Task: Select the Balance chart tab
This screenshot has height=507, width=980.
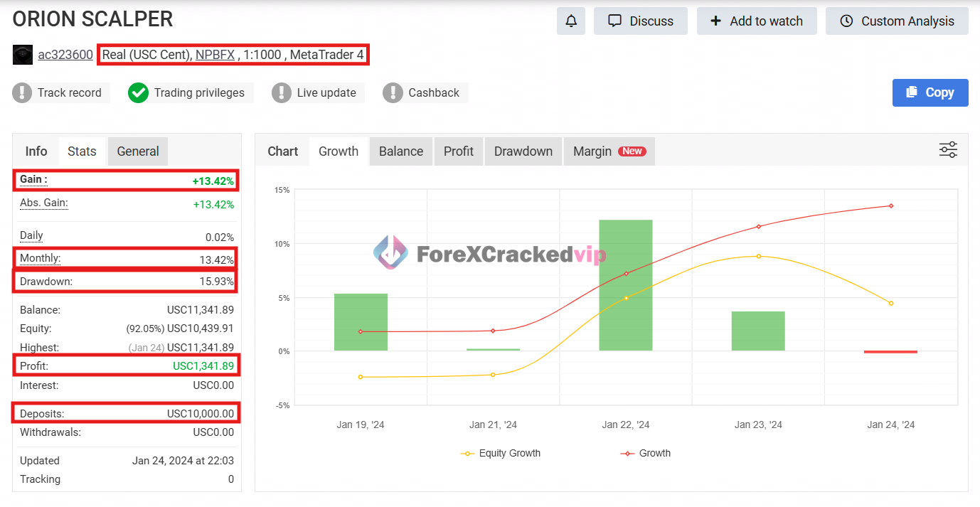Action: click(400, 151)
